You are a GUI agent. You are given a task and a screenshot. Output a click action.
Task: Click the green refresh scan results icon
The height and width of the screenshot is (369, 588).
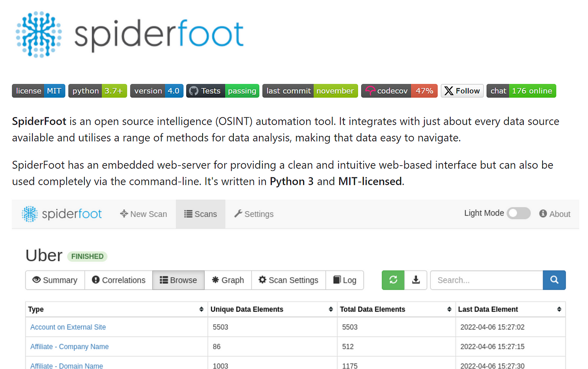click(x=393, y=280)
